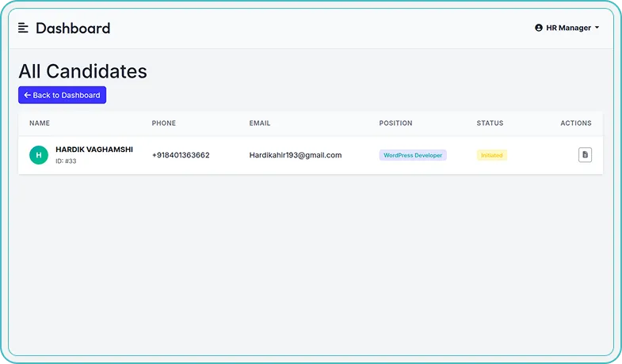Click the STATUS column header
The height and width of the screenshot is (364, 622).
coord(490,123)
